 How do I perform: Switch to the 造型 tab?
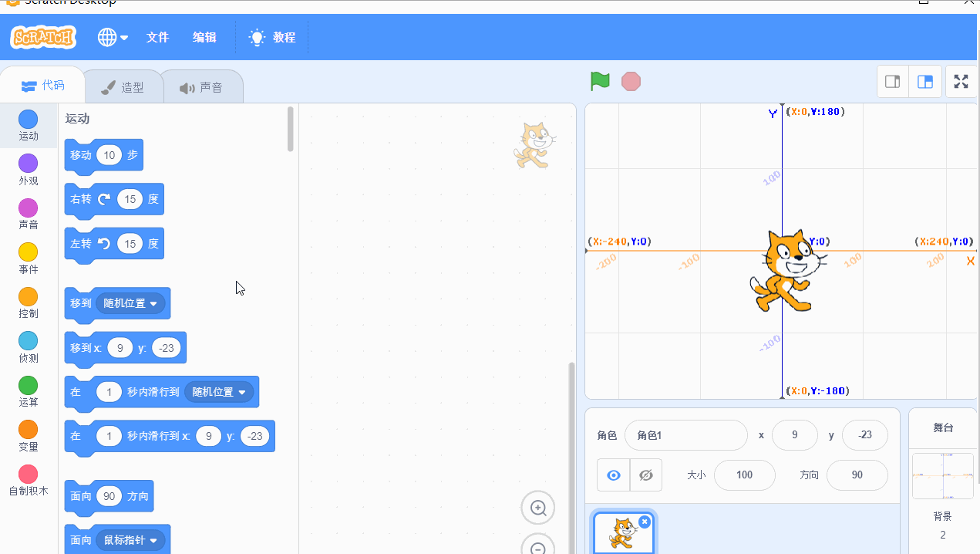pyautogui.click(x=123, y=87)
